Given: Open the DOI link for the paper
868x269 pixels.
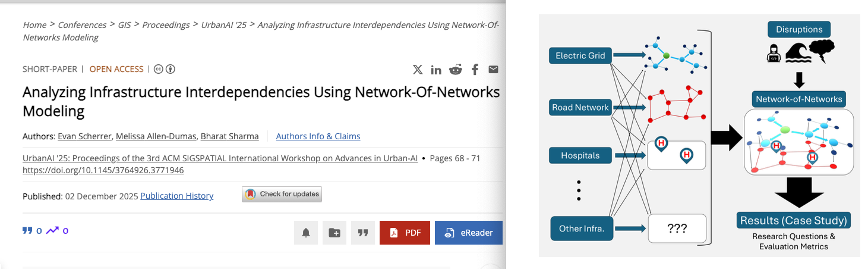Looking at the screenshot, I should click(x=103, y=170).
